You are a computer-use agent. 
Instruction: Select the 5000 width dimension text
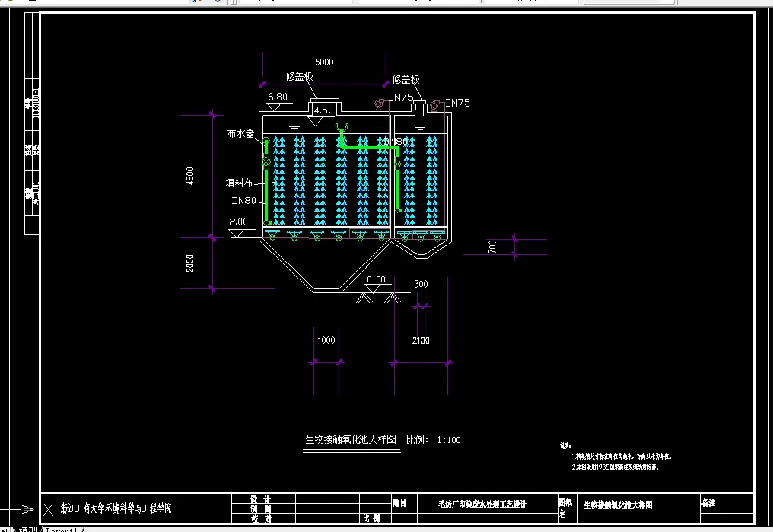[324, 62]
